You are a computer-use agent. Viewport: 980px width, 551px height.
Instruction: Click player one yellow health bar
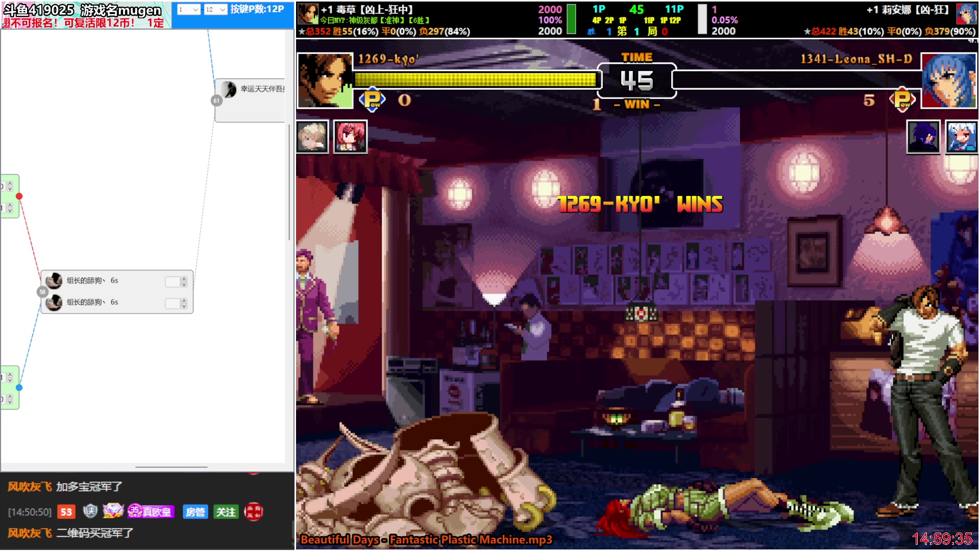(x=476, y=80)
